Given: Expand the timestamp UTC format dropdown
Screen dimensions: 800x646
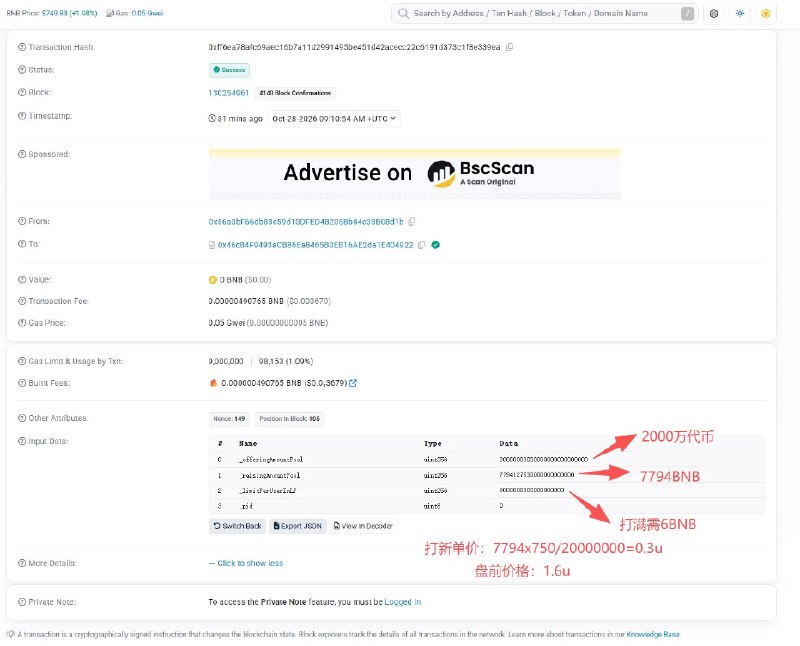Looking at the screenshot, I should [x=334, y=119].
